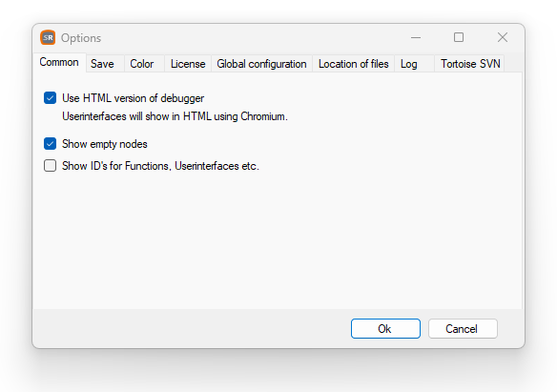
Task: Maximize the Options dialog window
Action: click(x=459, y=37)
